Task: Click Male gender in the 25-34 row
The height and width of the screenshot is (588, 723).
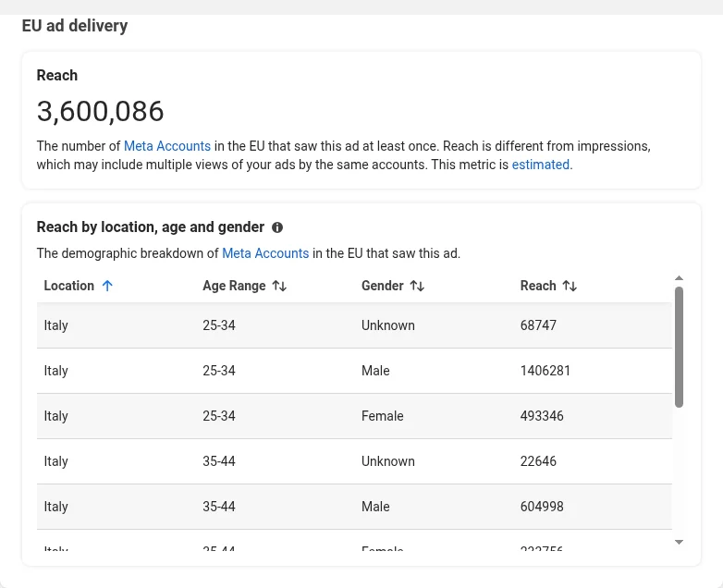Action: click(375, 371)
